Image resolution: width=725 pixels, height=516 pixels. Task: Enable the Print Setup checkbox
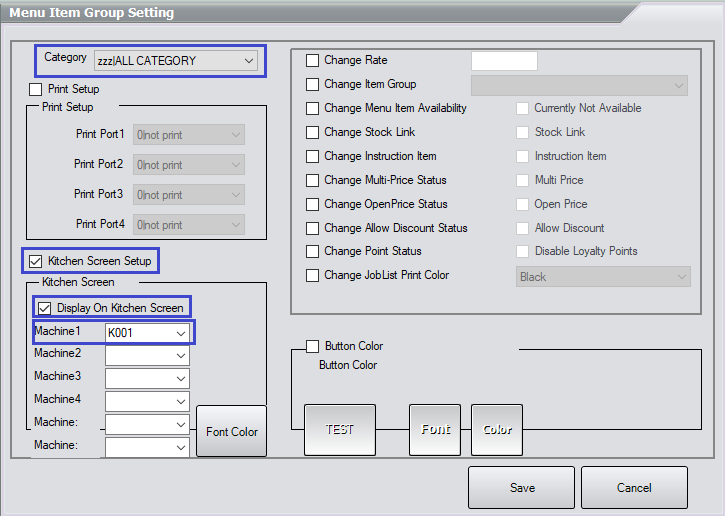coord(36,89)
